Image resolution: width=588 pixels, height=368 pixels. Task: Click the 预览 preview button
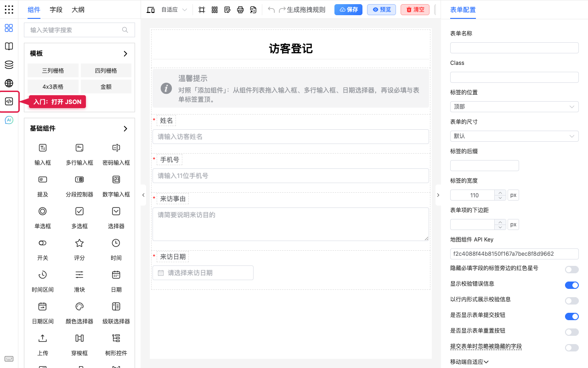(x=381, y=10)
